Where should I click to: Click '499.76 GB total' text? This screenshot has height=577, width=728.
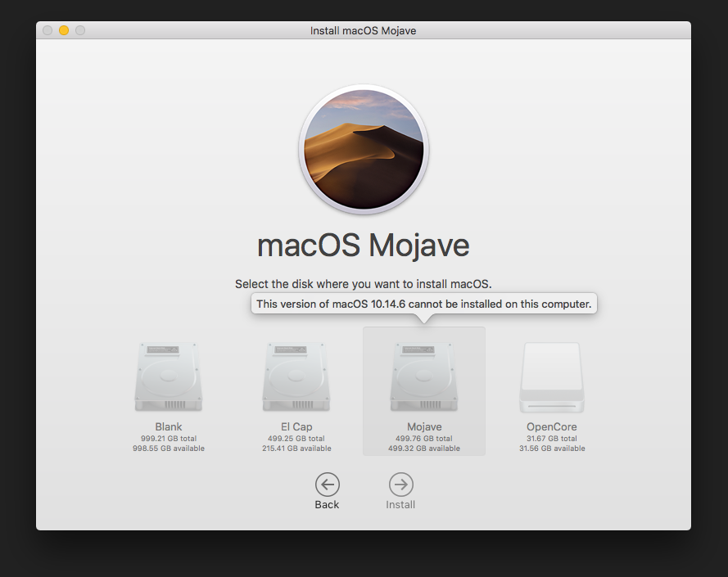coord(424,438)
